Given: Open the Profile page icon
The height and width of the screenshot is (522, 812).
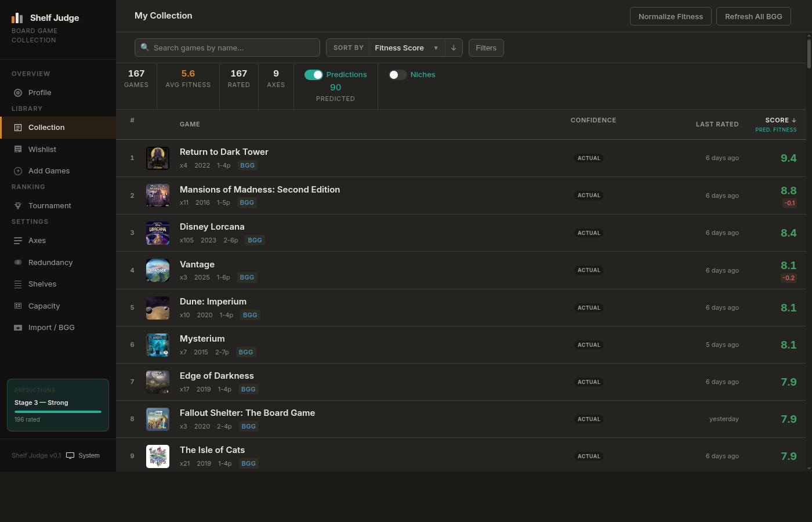Looking at the screenshot, I should point(18,93).
